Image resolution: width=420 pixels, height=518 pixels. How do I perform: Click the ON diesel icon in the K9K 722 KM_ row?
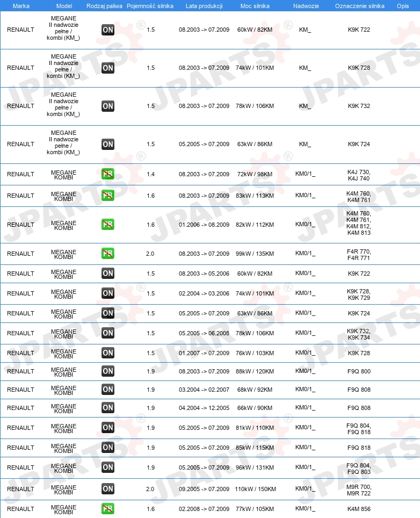click(x=107, y=30)
